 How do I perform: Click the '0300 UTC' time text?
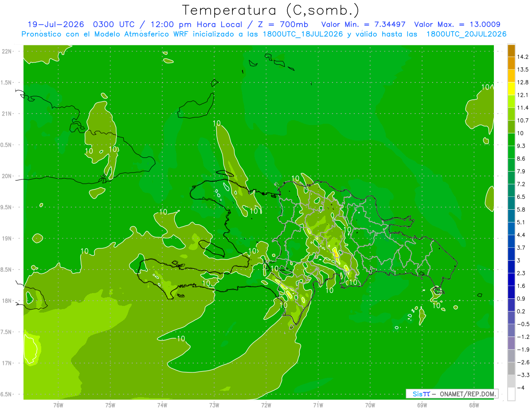(114, 24)
